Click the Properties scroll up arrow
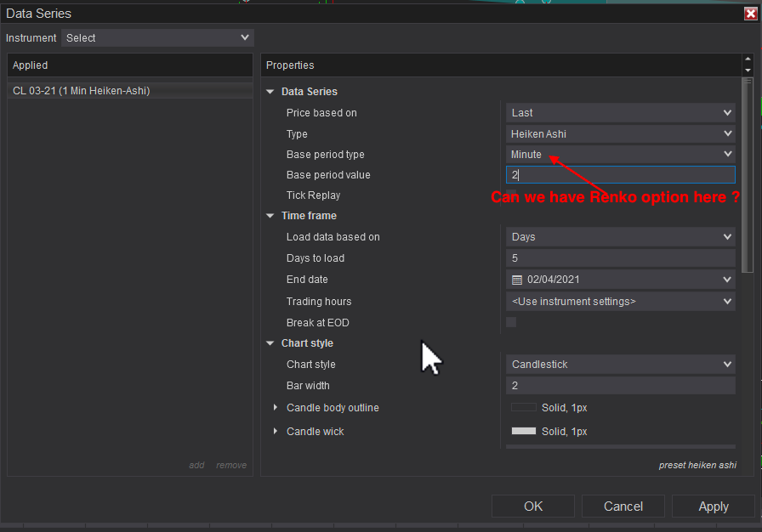 tap(748, 59)
